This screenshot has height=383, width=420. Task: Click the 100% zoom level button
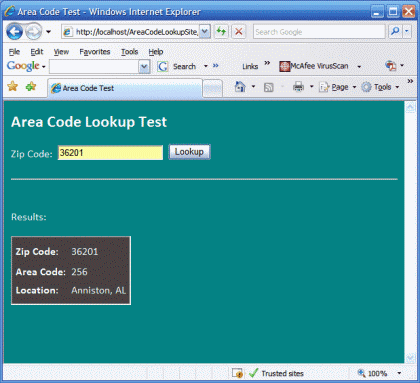point(372,373)
